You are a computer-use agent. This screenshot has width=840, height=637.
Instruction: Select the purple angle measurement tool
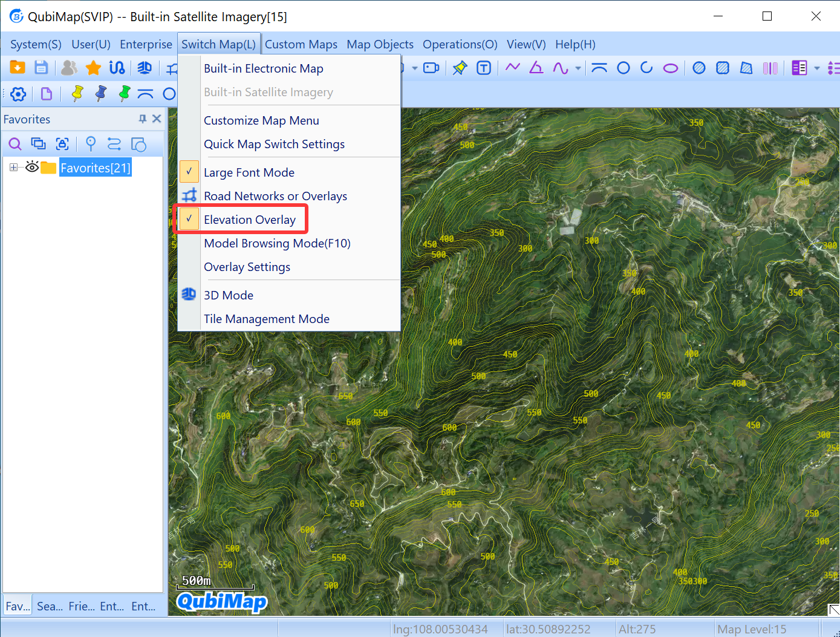[x=536, y=67]
